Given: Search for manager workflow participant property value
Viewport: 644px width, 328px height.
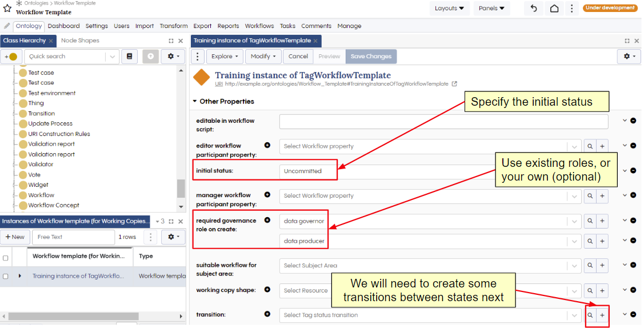Looking at the screenshot, I should tap(590, 196).
